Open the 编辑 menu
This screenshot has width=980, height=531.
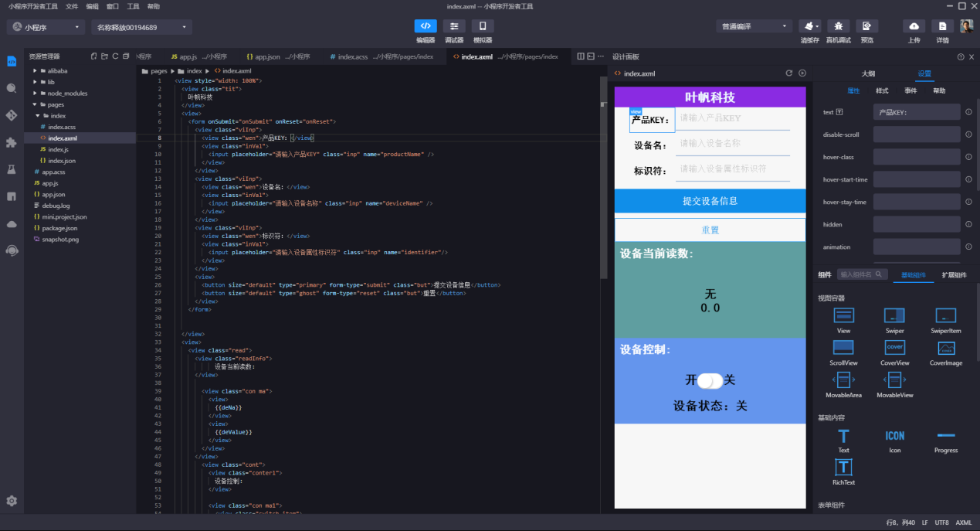point(93,6)
